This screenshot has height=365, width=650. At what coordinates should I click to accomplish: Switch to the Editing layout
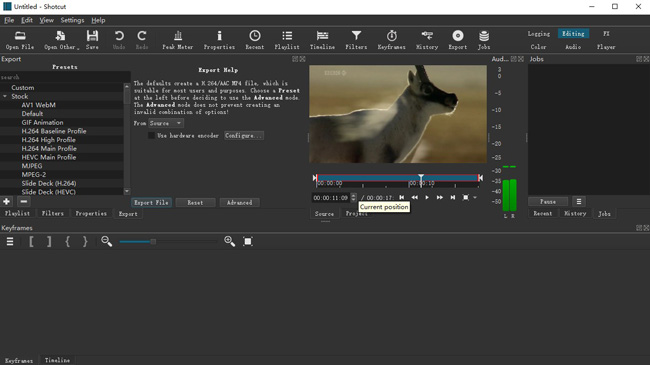click(573, 34)
